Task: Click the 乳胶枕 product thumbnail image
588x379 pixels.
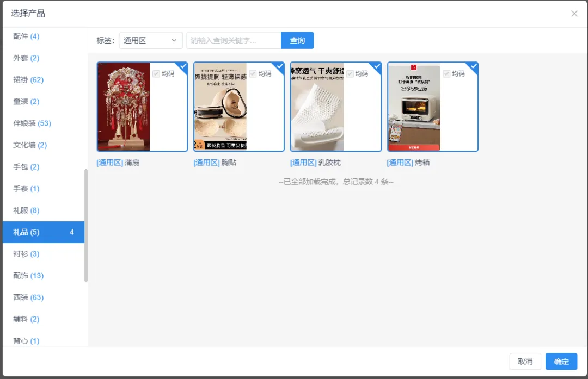Action: point(317,107)
